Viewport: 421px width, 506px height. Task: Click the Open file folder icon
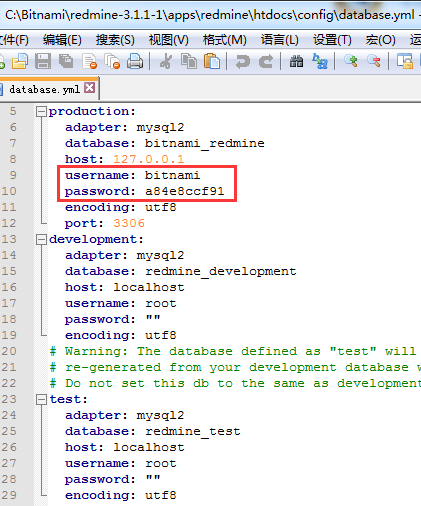(x=20, y=61)
